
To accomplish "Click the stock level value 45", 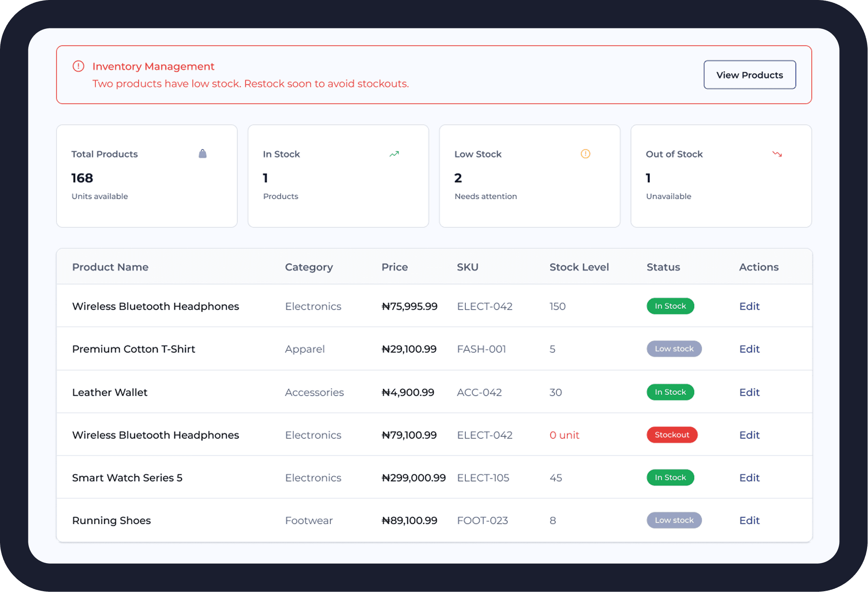I will click(x=556, y=478).
